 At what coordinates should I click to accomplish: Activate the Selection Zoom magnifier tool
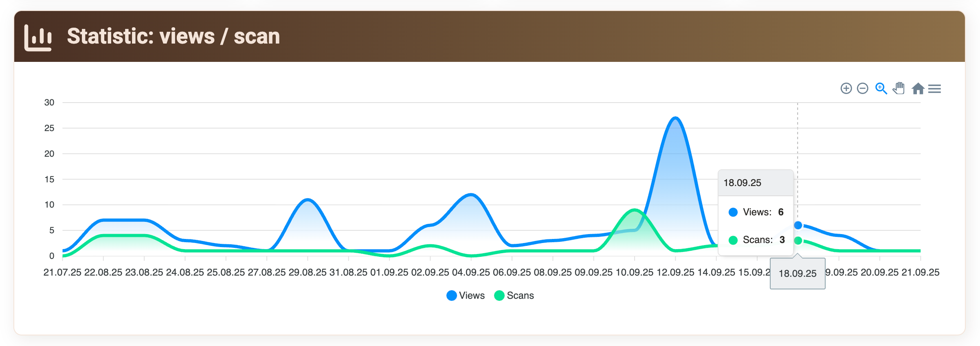tap(881, 88)
